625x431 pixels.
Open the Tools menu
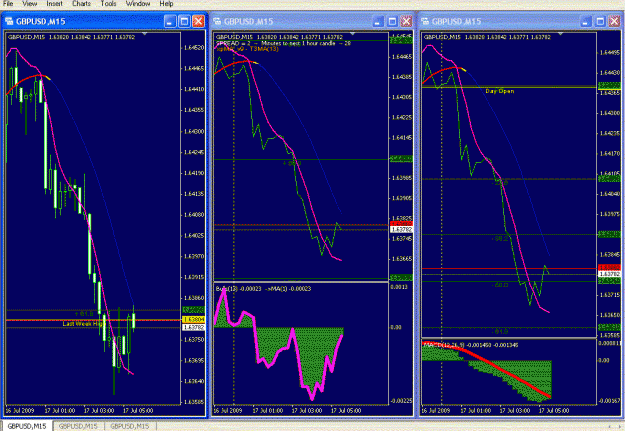[108, 4]
